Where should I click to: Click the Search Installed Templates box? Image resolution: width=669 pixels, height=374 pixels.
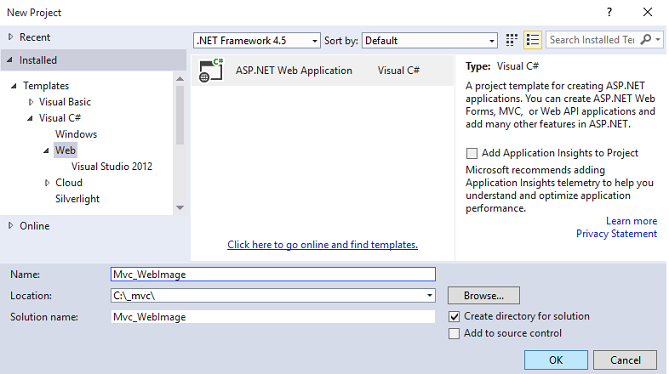click(x=593, y=40)
